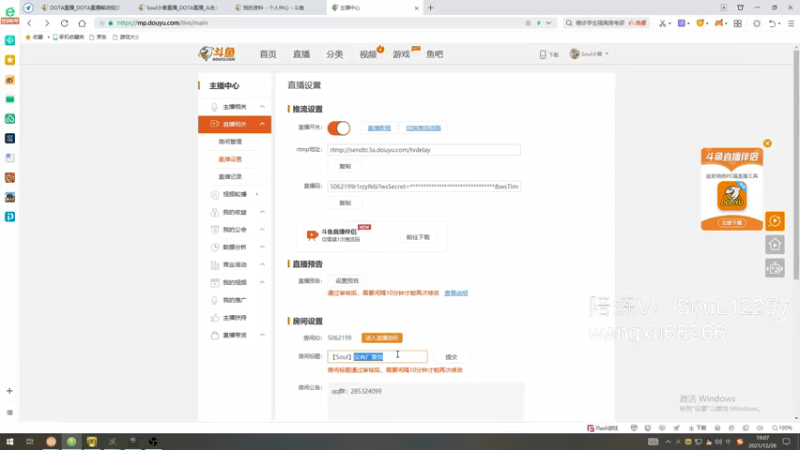Screen dimensions: 800x450
Task: Click the 房间公告 announcement text area
Action: click(426, 402)
